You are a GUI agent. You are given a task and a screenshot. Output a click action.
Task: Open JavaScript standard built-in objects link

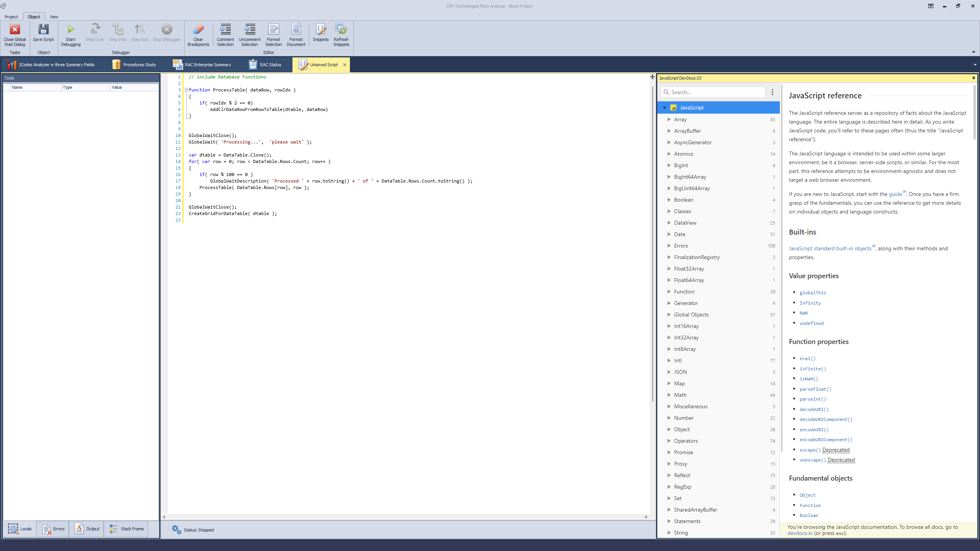point(830,248)
